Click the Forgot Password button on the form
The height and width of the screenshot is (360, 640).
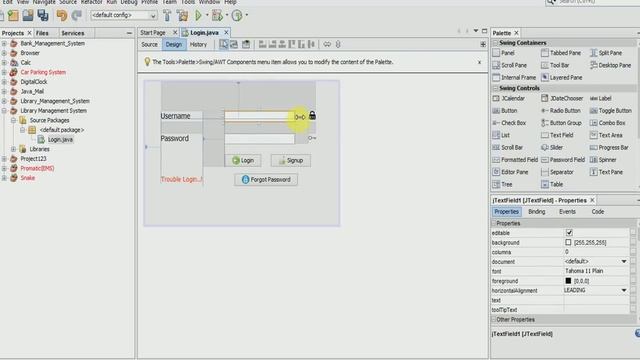[266, 180]
